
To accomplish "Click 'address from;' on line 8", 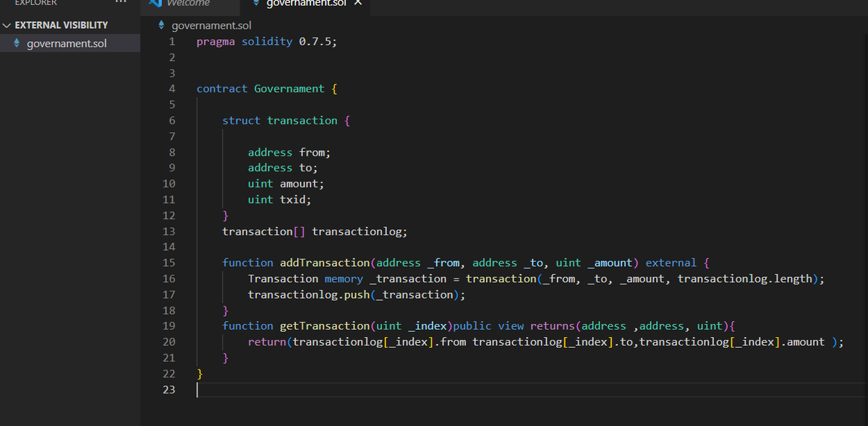I will [289, 152].
